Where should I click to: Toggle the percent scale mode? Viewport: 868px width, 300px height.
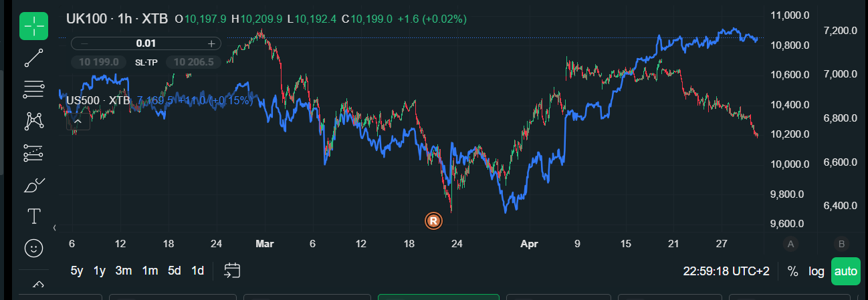[x=792, y=271]
